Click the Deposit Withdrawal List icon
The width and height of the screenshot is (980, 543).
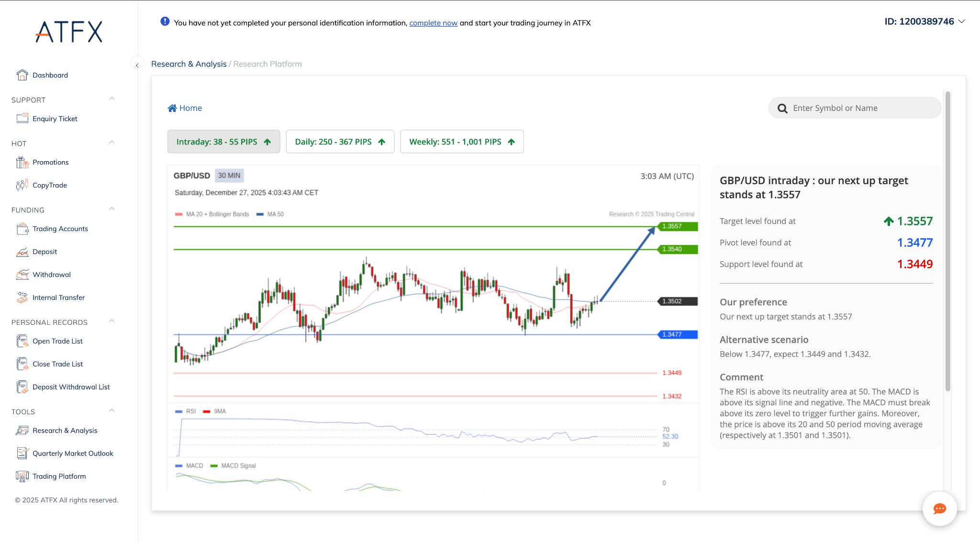point(22,387)
